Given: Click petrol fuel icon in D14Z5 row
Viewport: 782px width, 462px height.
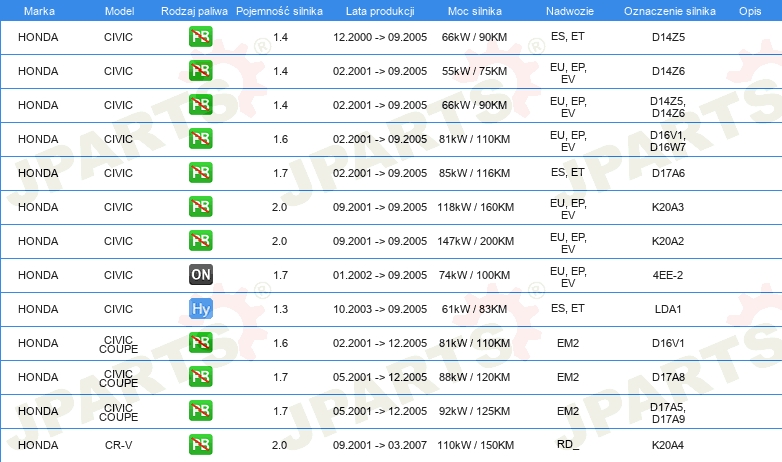Looking at the screenshot, I should (200, 36).
